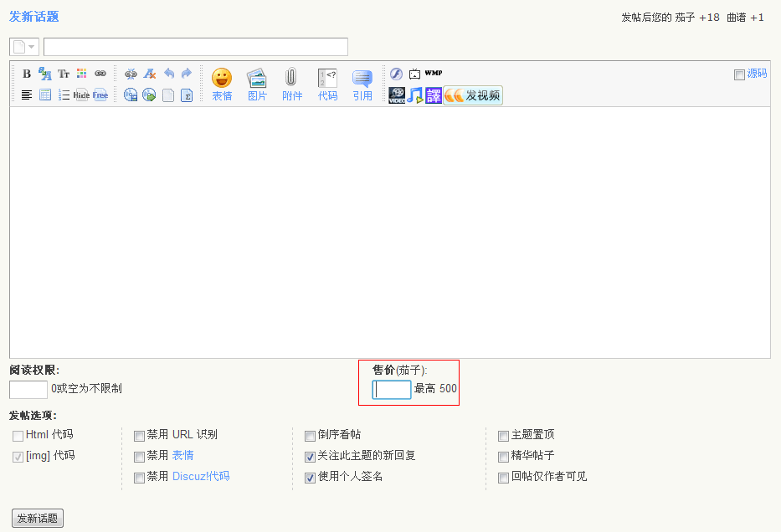Insert a table icon

tap(45, 95)
